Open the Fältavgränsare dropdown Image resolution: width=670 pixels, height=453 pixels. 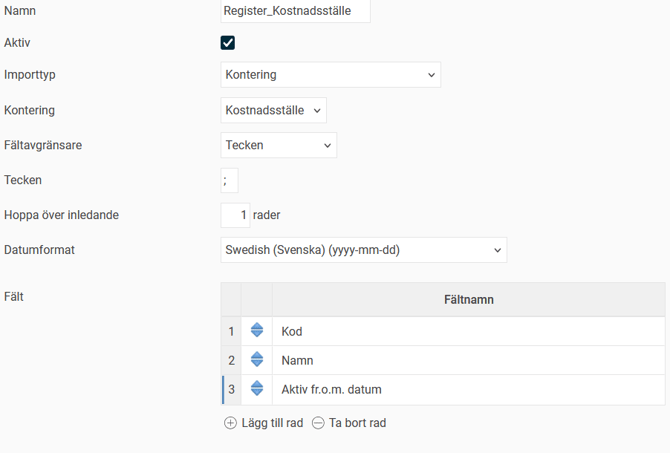tap(278, 145)
